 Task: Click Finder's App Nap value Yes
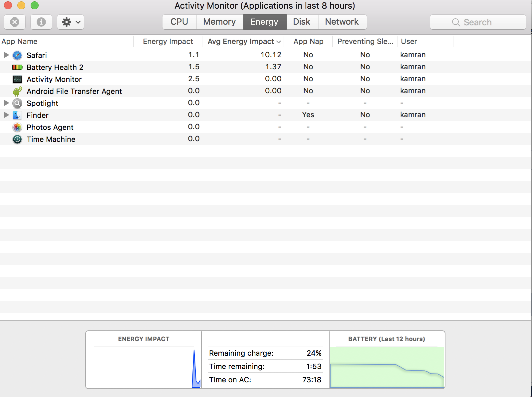[x=308, y=115]
